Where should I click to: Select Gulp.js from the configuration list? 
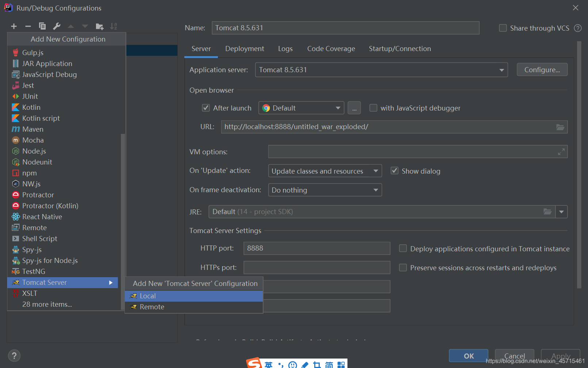click(x=63, y=53)
